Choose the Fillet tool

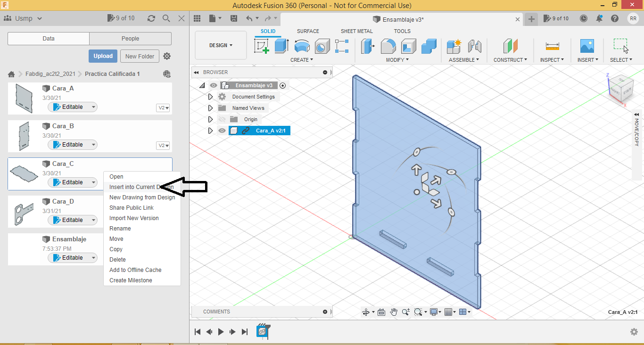click(x=388, y=46)
